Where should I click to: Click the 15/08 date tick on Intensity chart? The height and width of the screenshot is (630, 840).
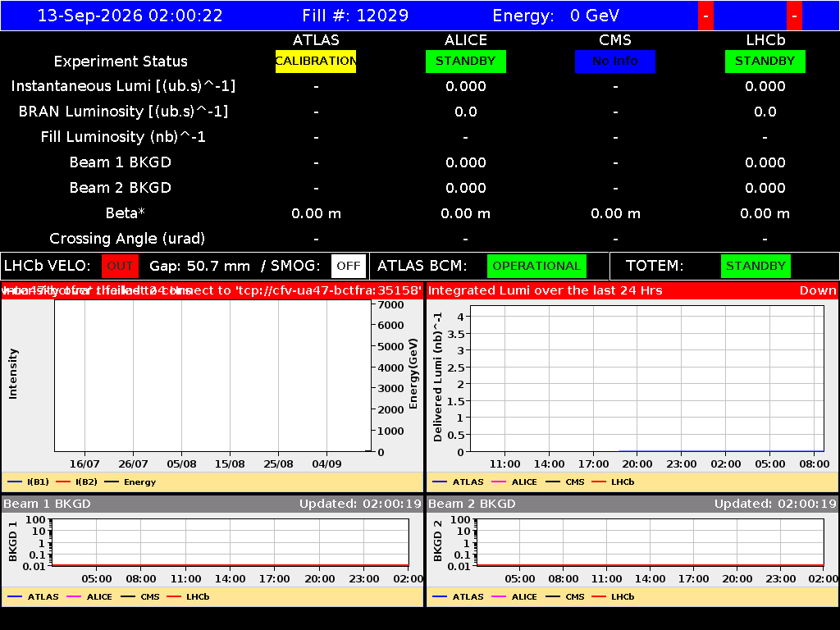(230, 464)
